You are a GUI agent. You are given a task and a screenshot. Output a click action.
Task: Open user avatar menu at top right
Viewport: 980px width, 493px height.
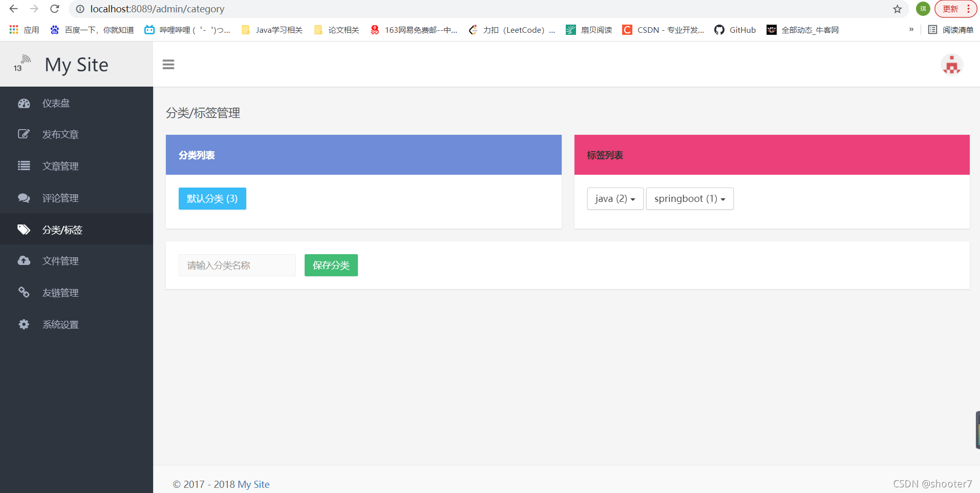(x=952, y=65)
